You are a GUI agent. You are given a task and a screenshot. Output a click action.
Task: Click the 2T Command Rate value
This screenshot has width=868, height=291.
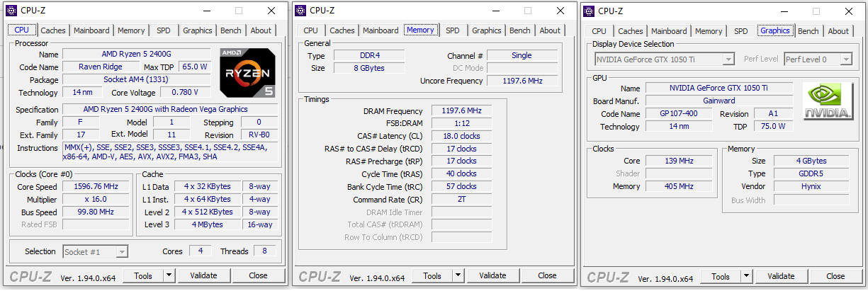(x=461, y=199)
